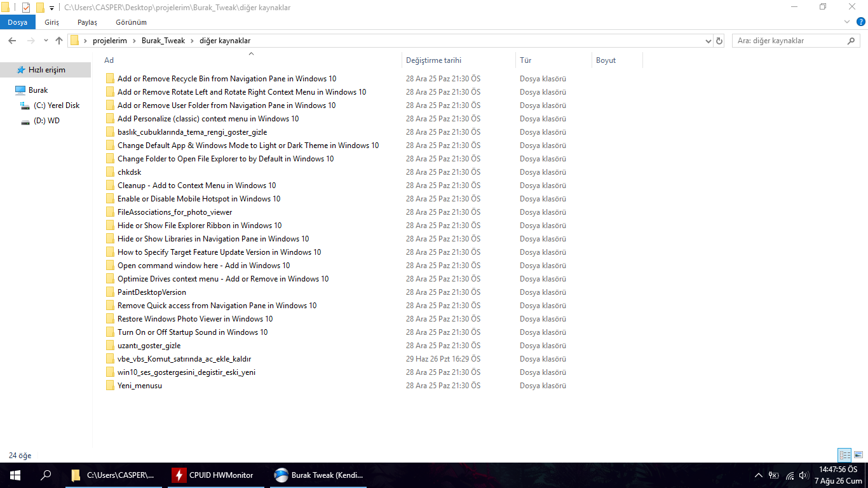Screen dimensions: 868x488
Task: Open the chkdsk folder icon
Action: 110,172
